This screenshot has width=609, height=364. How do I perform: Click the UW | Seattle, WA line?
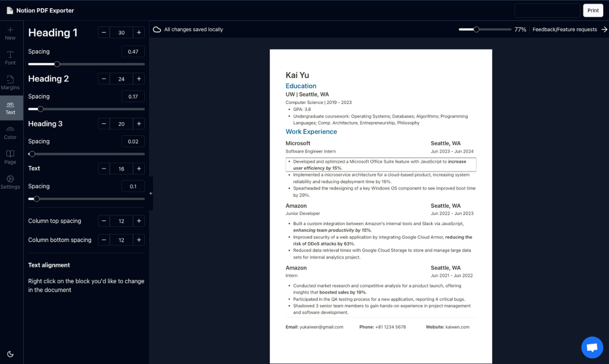click(307, 94)
